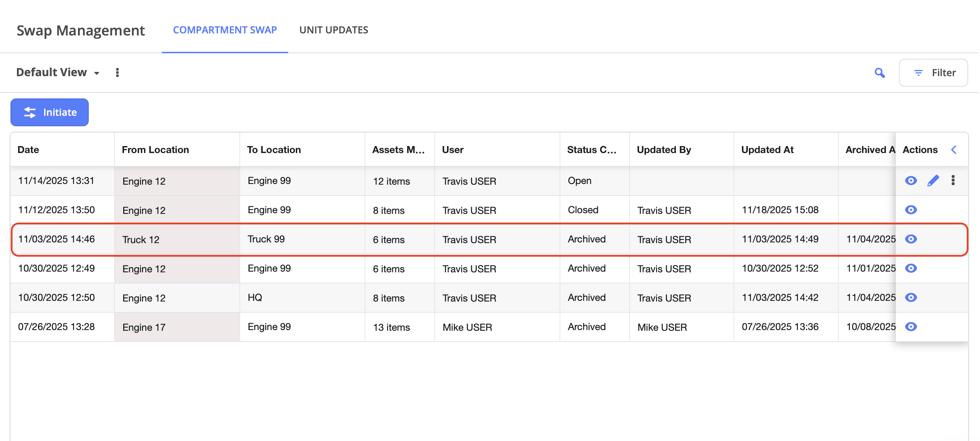Open the Filter panel
This screenshot has width=980, height=441.
(933, 73)
